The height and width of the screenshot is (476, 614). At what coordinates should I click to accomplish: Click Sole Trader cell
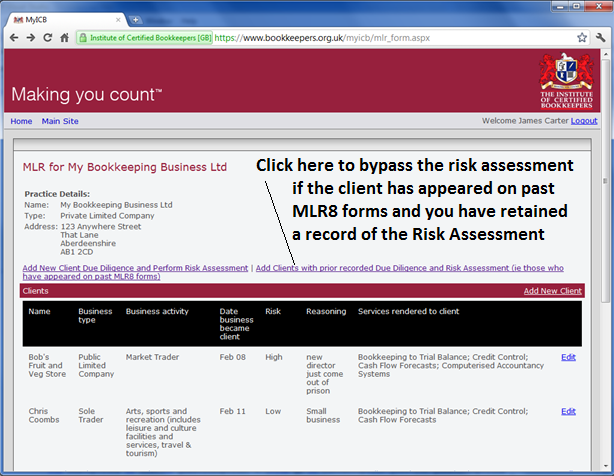click(x=90, y=415)
